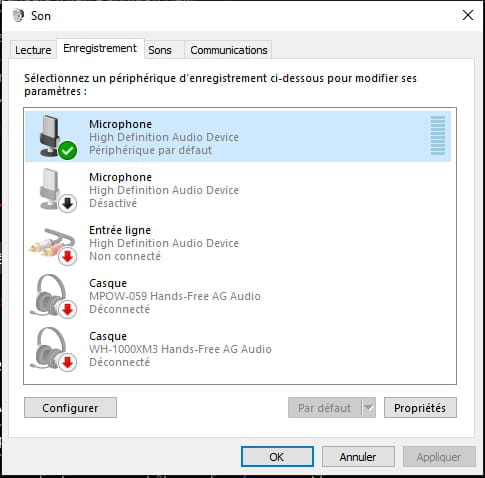The image size is (485, 478).
Task: Click the microphone volume level meter
Action: coord(438,136)
